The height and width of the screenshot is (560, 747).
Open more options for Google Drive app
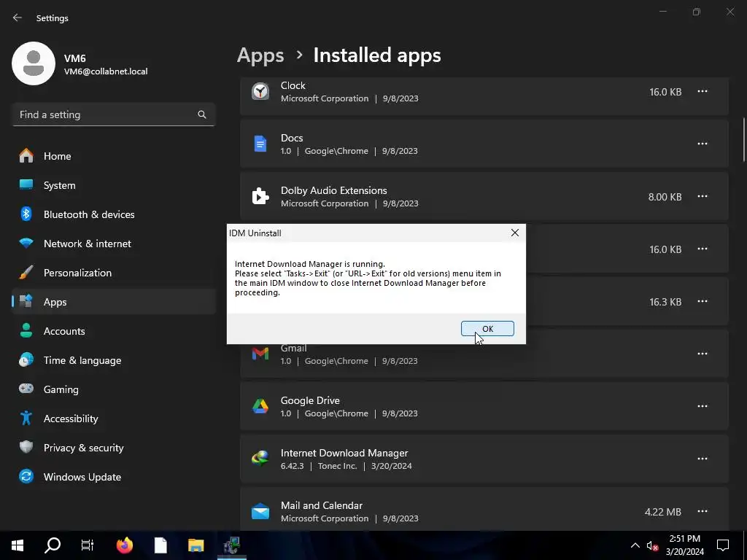click(x=703, y=406)
